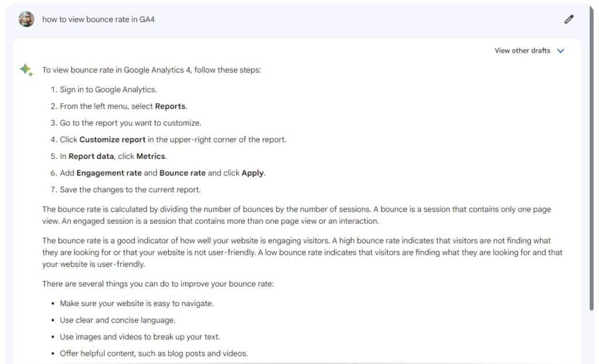Select the prompt text about bounce rate
Viewport: 599px width, 364px height.
click(x=98, y=19)
